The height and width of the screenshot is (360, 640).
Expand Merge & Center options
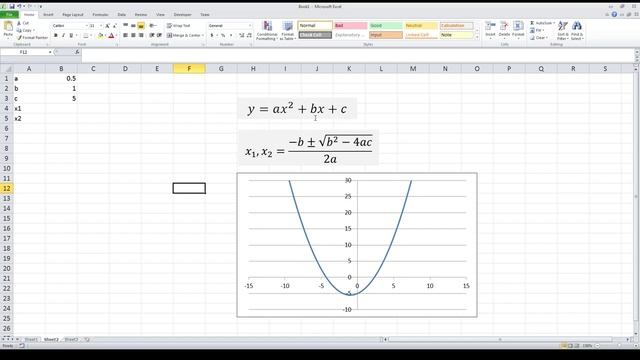[202, 36]
